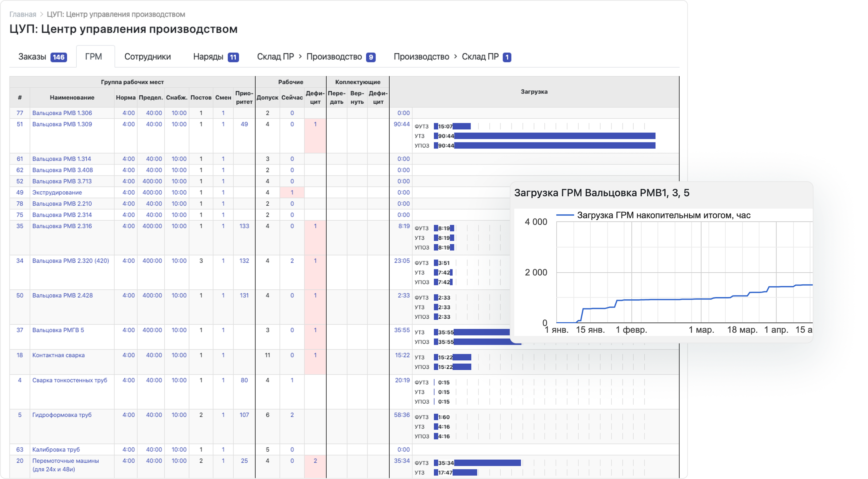The image size is (868, 479).
Task: Open Вальцовка РМВ 3.408 link
Action: [62, 170]
